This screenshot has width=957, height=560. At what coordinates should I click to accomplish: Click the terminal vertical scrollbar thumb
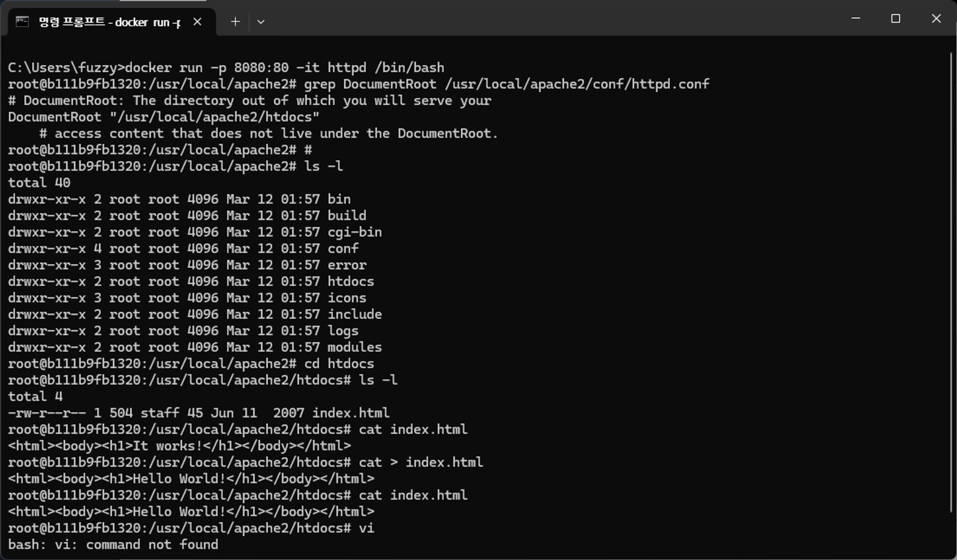coord(951,282)
